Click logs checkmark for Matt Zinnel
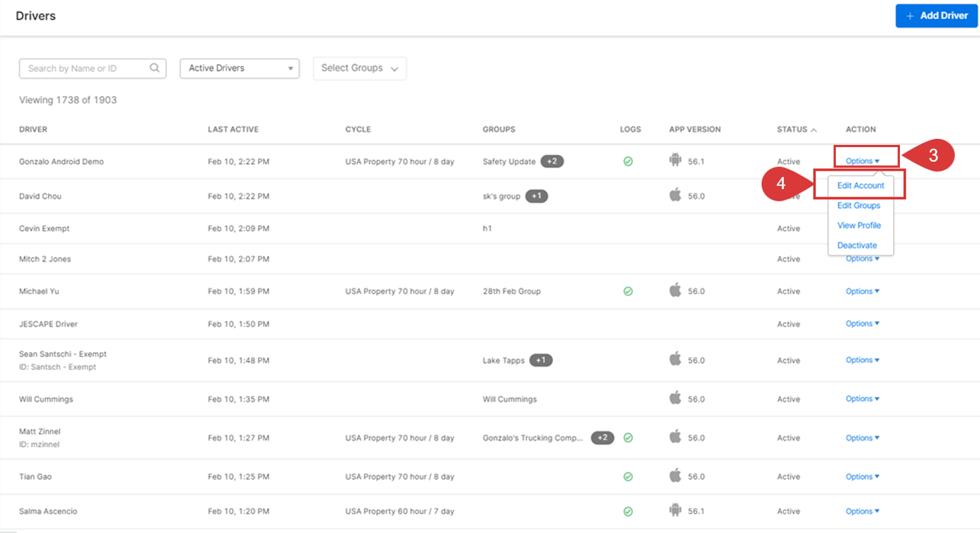The height and width of the screenshot is (533, 980). pyautogui.click(x=628, y=438)
